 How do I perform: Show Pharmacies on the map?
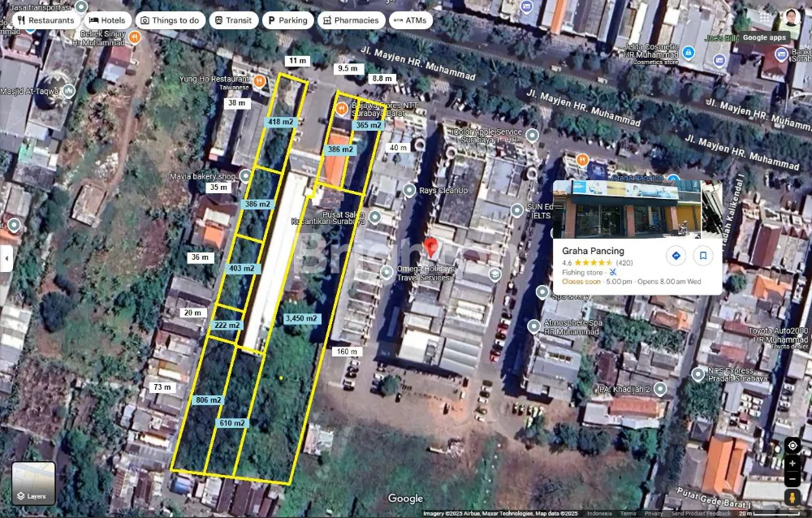coord(350,20)
